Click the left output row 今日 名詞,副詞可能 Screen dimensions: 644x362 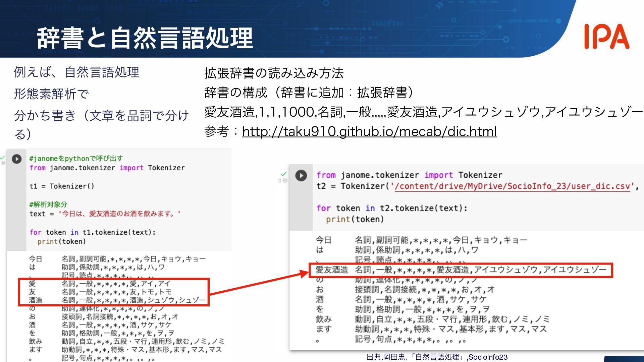click(117, 259)
